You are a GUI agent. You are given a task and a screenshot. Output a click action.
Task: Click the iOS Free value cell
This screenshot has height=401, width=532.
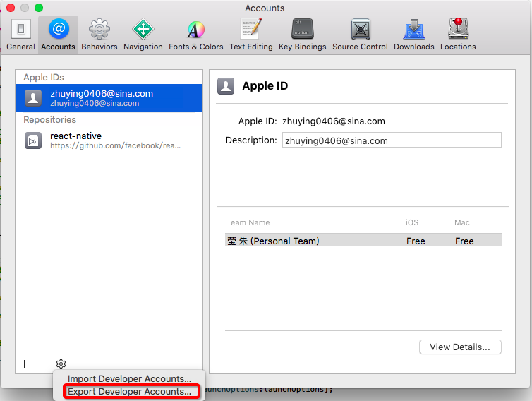[416, 241]
